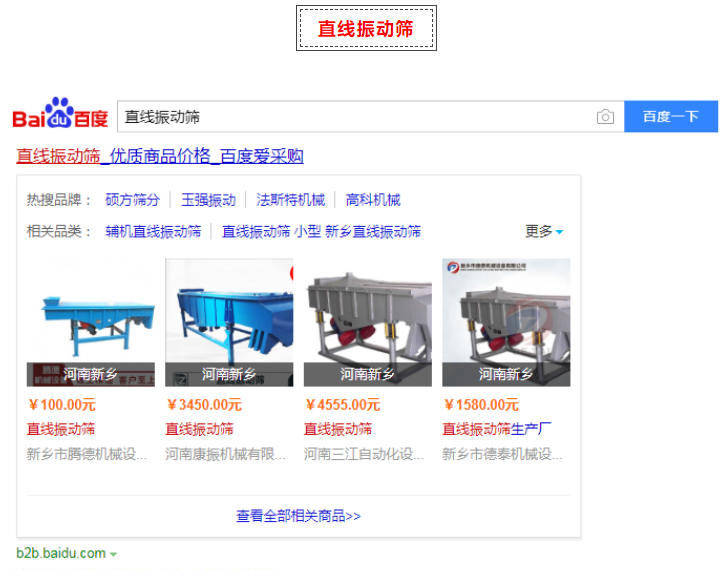This screenshot has width=721, height=570.
Task: Open the 直线振动筛 小型 category link
Action: (271, 231)
